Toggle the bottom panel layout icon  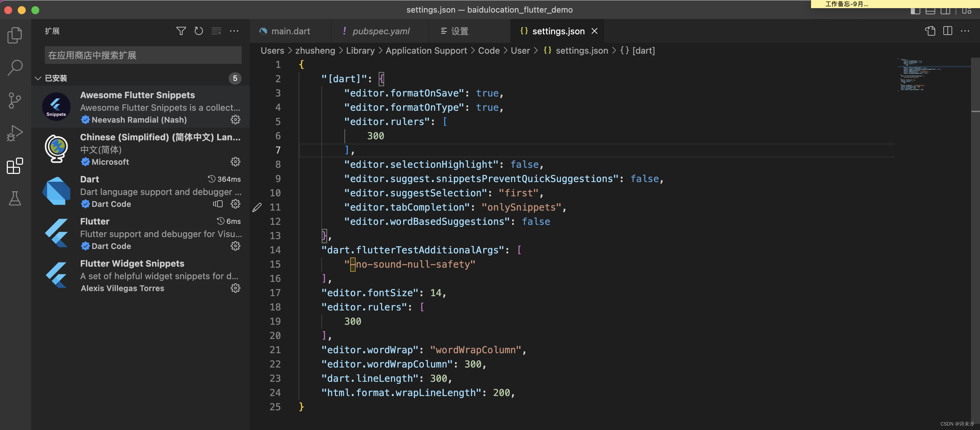pyautogui.click(x=930, y=11)
